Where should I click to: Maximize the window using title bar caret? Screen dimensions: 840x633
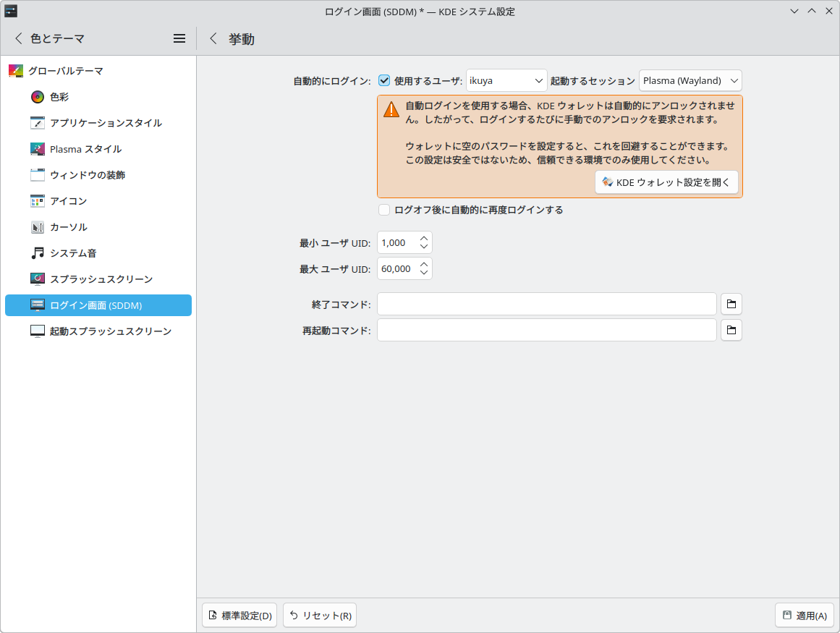click(x=812, y=12)
